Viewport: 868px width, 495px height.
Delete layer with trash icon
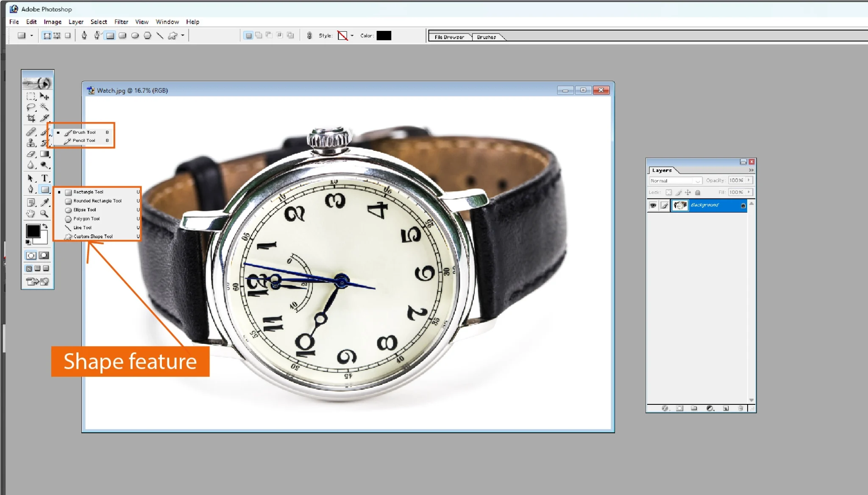click(x=740, y=408)
